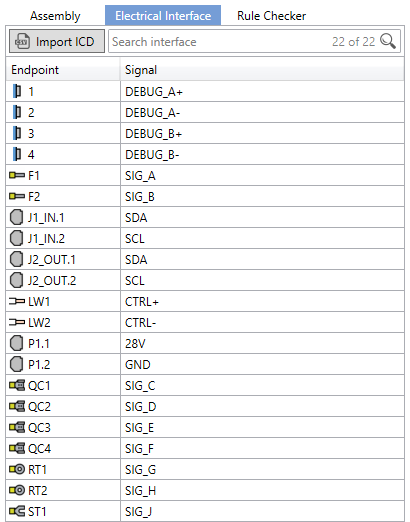This screenshot has width=410, height=522.
Task: Open the Rule Checker tab
Action: [x=271, y=16]
